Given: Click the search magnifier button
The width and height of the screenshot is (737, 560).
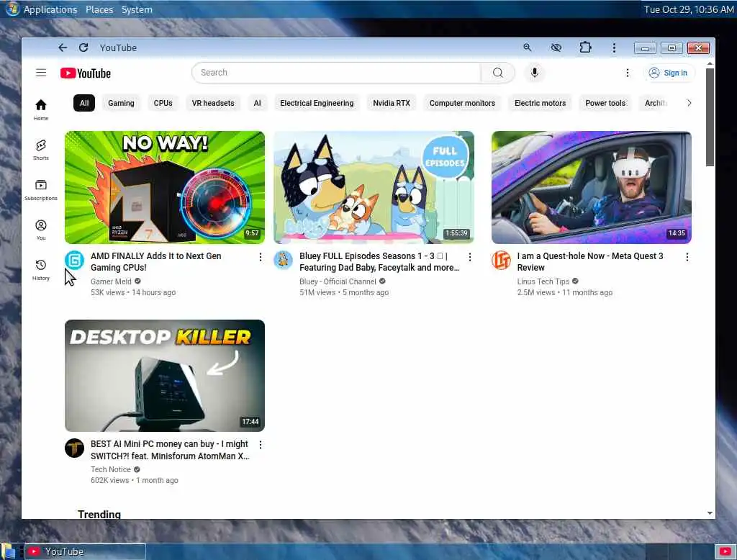Looking at the screenshot, I should click(498, 73).
